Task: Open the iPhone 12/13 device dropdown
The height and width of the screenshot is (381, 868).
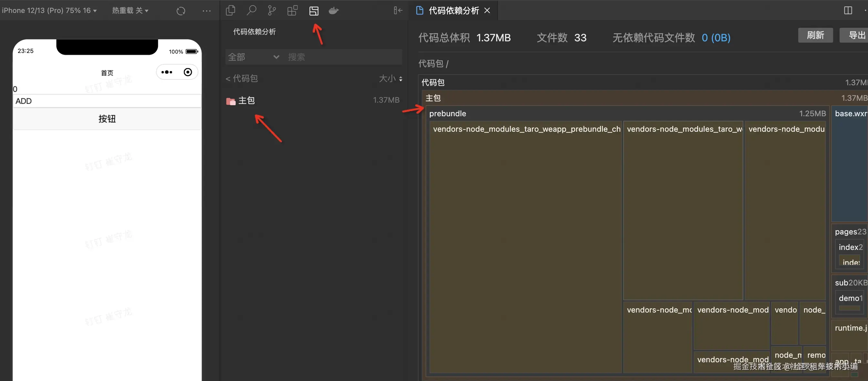Action: click(49, 10)
